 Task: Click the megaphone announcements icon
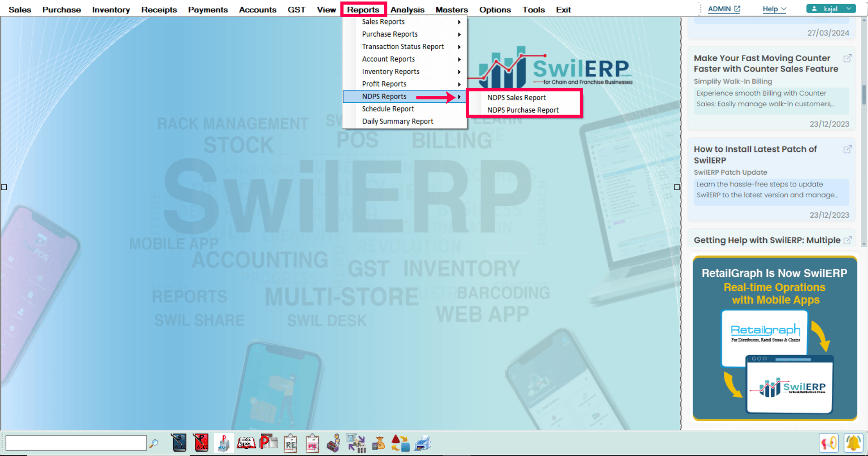point(828,443)
